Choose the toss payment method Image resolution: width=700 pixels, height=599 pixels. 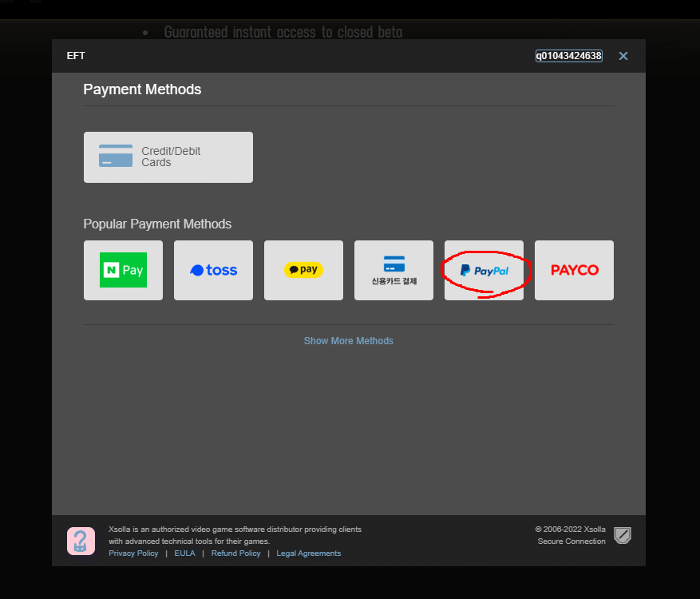tap(213, 270)
